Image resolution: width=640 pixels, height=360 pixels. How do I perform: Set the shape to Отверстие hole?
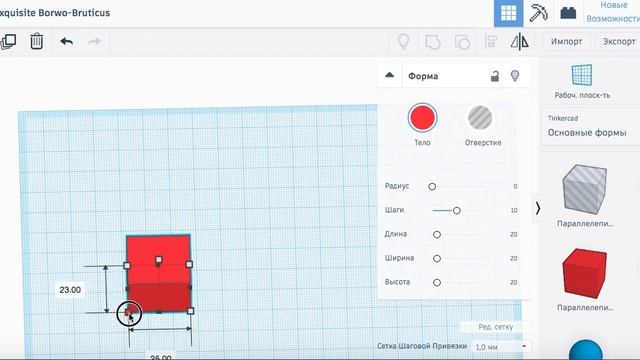click(480, 118)
